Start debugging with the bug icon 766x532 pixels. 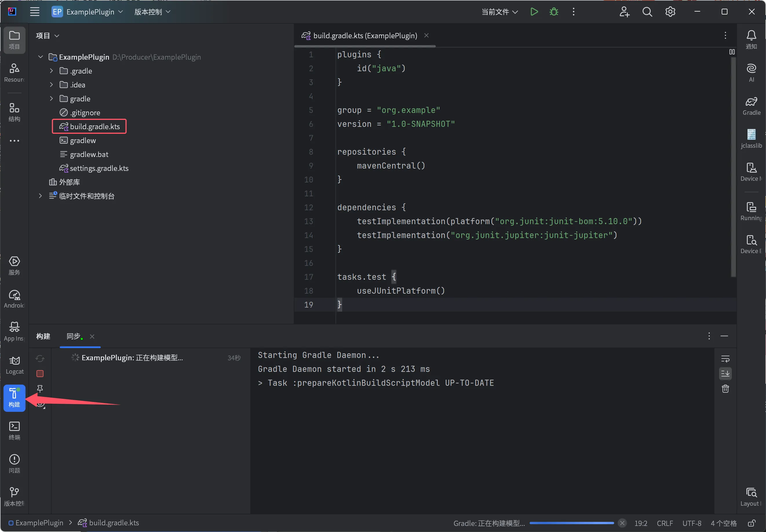click(x=554, y=12)
